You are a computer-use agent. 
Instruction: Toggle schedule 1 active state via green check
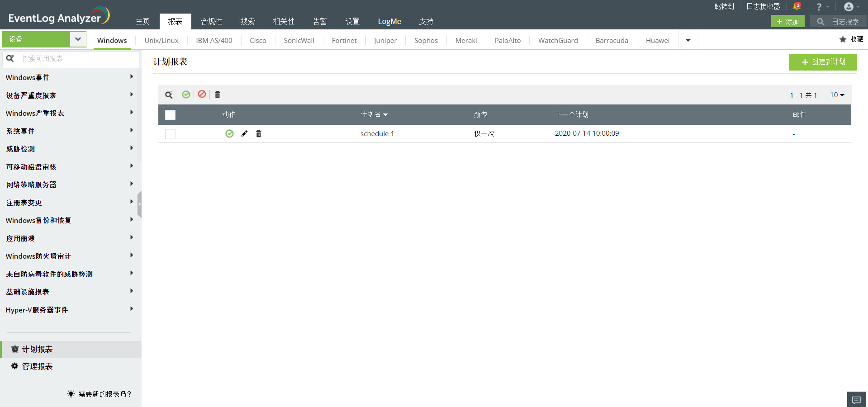(229, 133)
